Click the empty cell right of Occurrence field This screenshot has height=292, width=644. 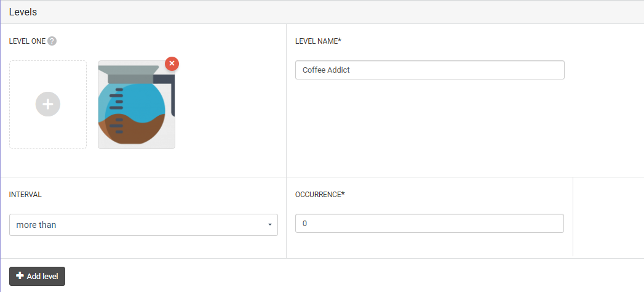pyautogui.click(x=608, y=217)
